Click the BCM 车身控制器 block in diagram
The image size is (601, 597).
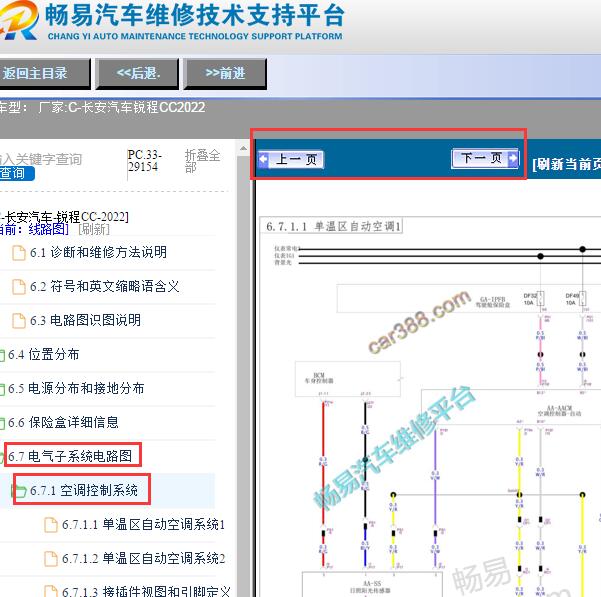click(348, 379)
